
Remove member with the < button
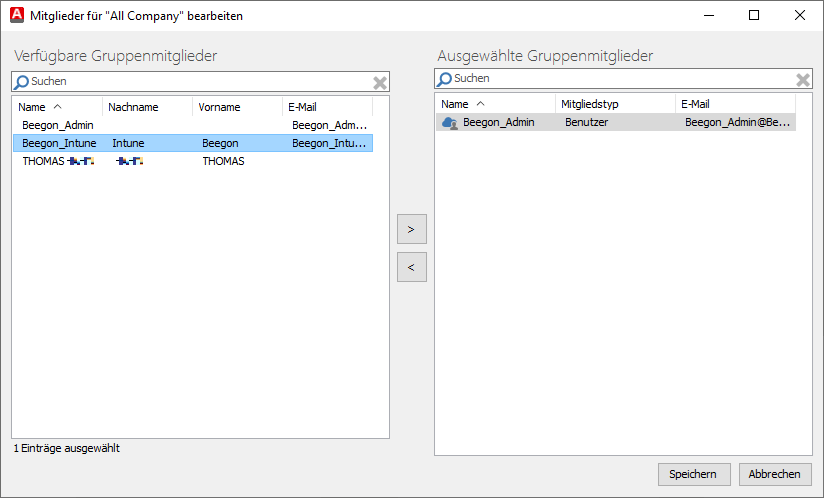coord(411,267)
